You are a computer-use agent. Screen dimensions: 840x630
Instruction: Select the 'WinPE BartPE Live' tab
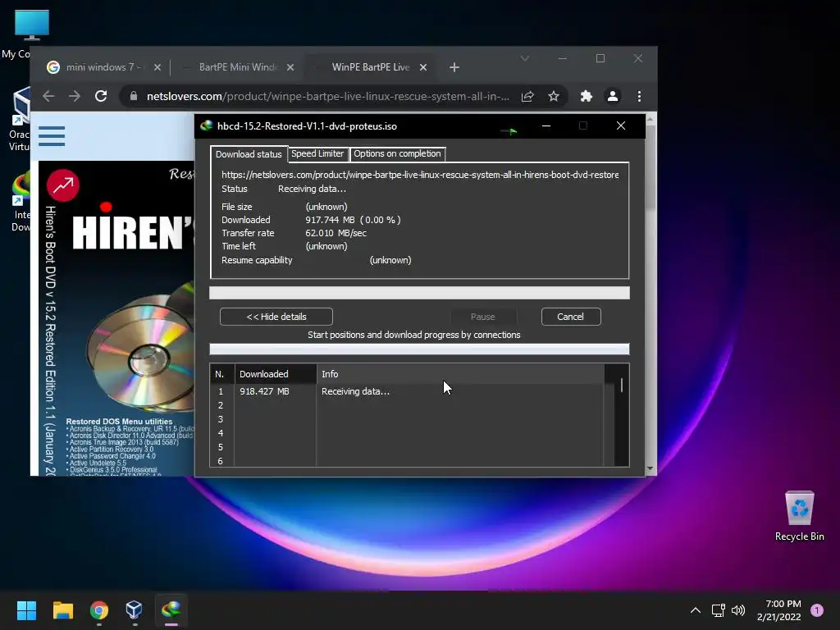[x=370, y=67]
